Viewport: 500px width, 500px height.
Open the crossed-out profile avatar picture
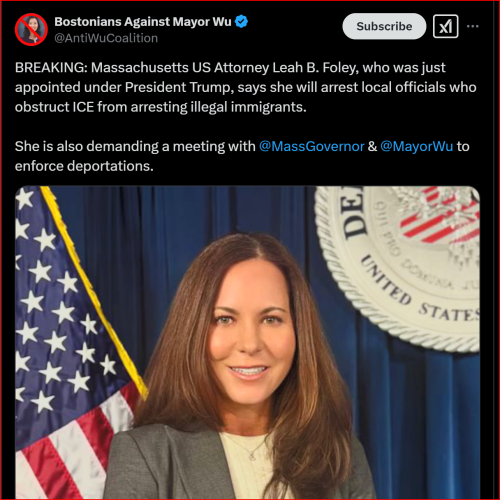31,29
